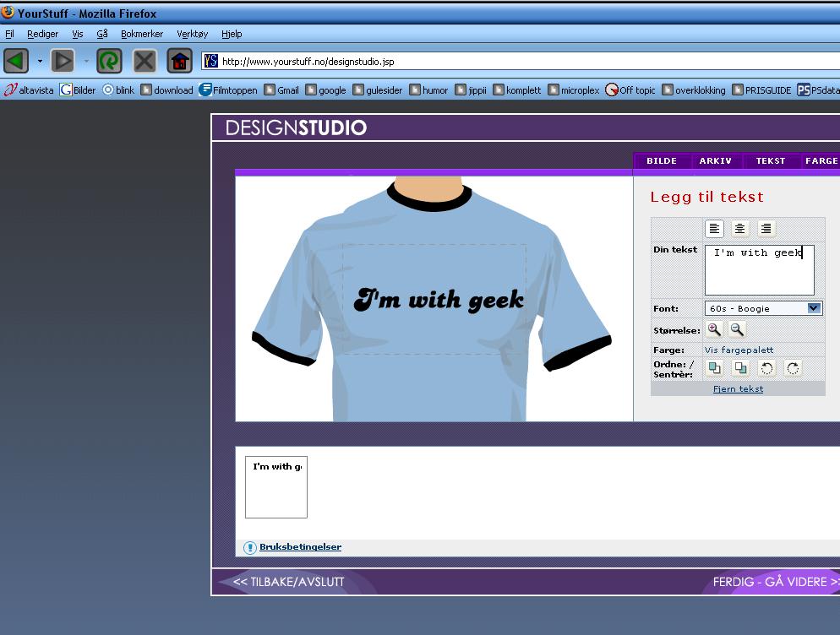Switch to the BILDE tab
The width and height of the screenshot is (840, 635).
pyautogui.click(x=662, y=160)
